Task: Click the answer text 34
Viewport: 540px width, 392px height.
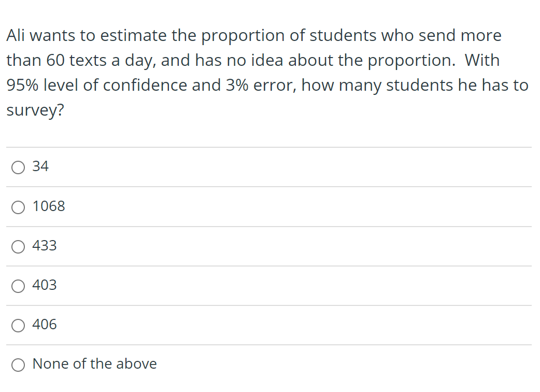Action: coord(40,166)
